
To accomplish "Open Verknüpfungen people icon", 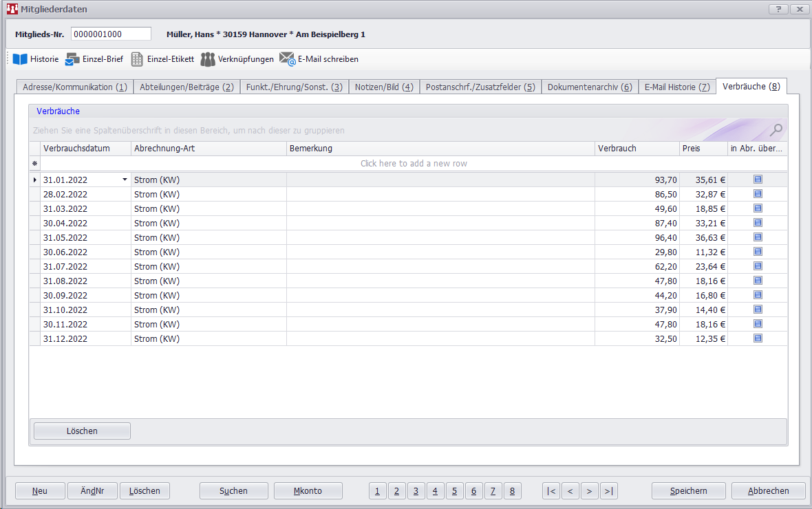I will tap(208, 59).
